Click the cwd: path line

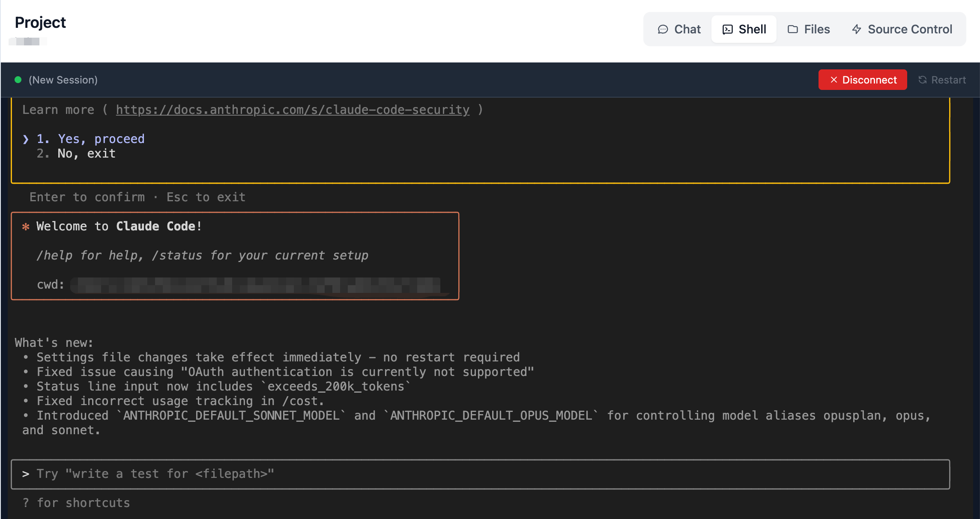pos(238,285)
